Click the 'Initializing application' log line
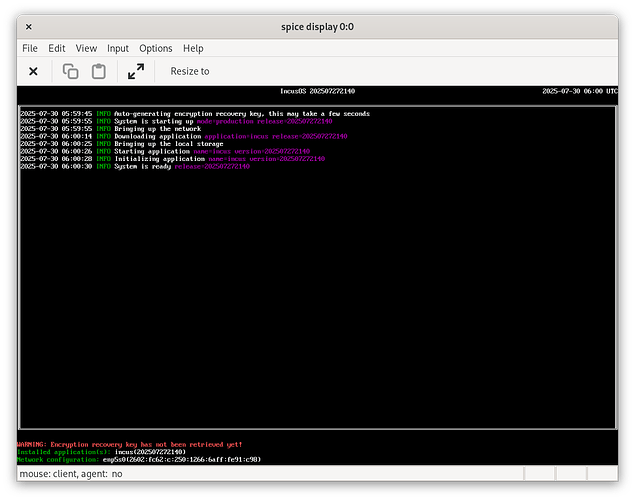The image size is (635, 500). [x=173, y=159]
